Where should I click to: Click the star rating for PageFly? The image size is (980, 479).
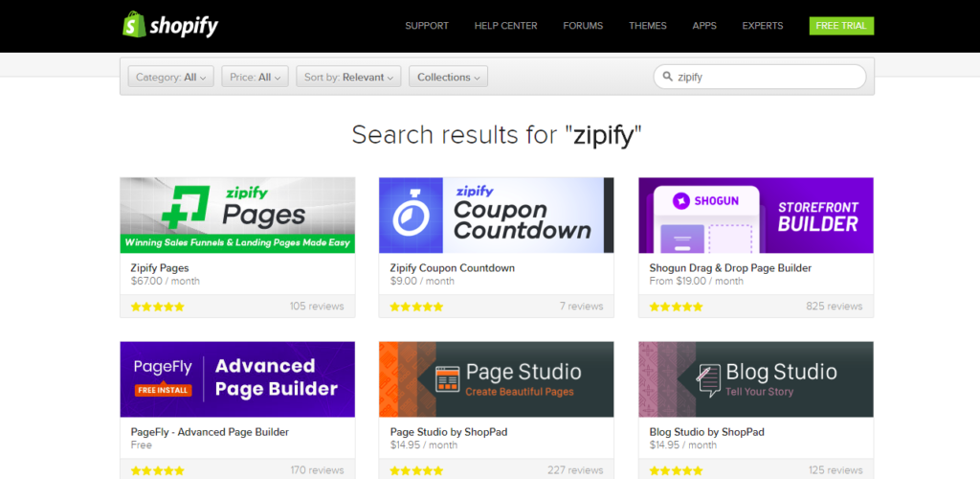click(158, 470)
